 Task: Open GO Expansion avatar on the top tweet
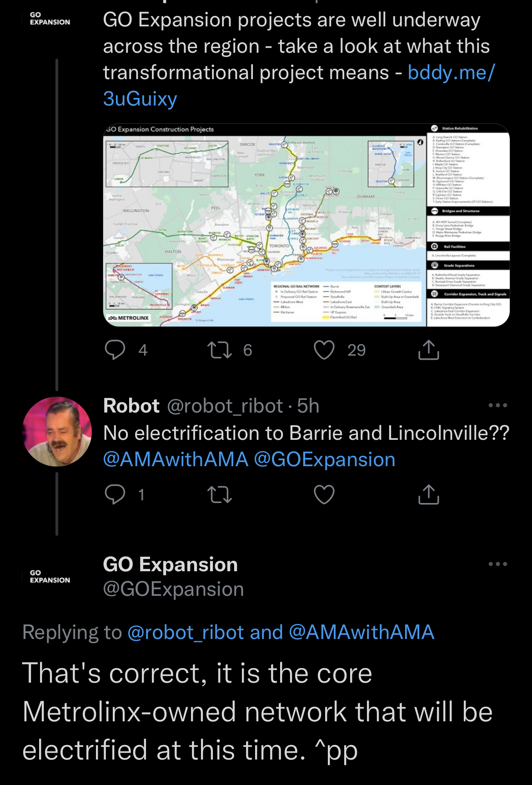[50, 19]
